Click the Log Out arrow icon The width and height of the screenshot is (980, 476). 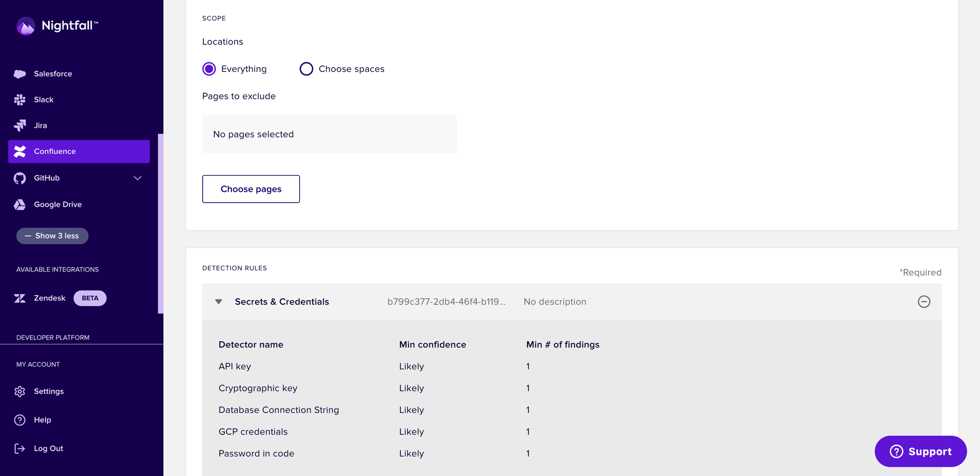click(x=20, y=448)
